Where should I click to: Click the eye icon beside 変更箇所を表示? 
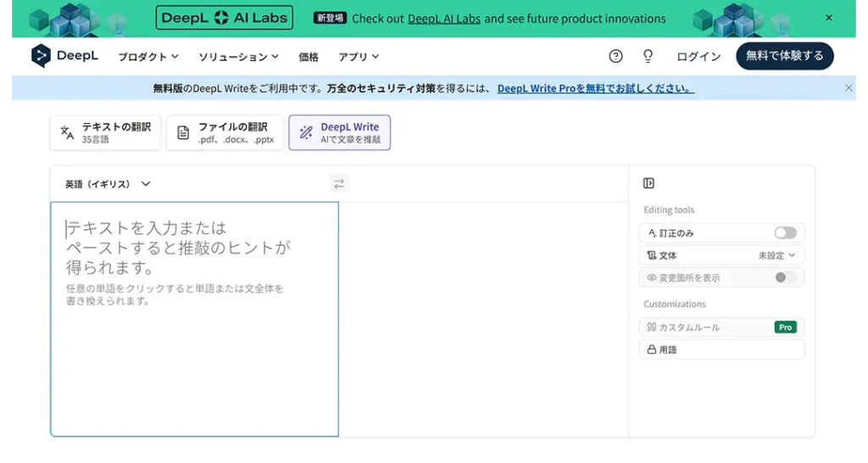pyautogui.click(x=652, y=277)
